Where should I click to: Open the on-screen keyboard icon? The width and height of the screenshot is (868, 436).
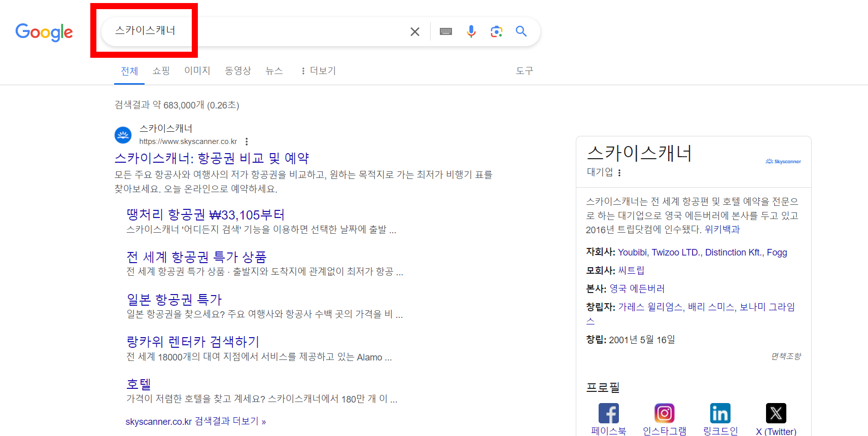(446, 31)
